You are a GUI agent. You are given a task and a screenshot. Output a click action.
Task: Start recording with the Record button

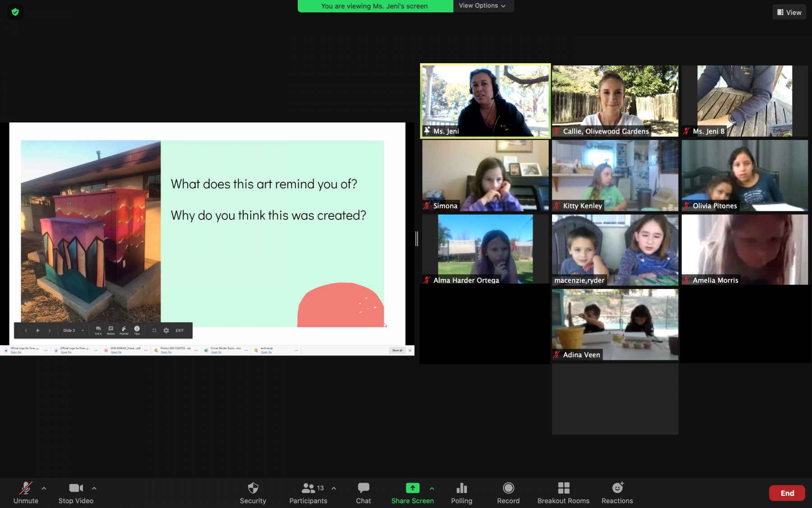click(x=508, y=493)
